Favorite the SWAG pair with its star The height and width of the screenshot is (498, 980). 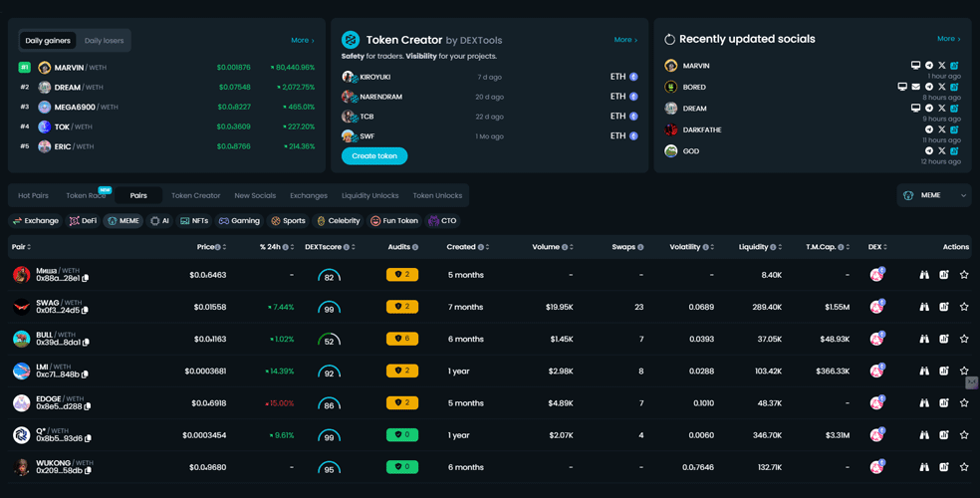[964, 307]
